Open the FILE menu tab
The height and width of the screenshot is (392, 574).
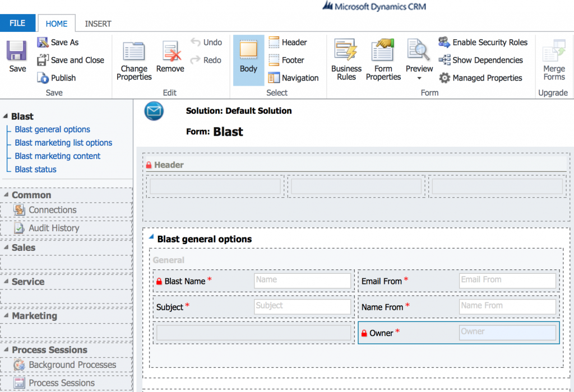[x=17, y=23]
